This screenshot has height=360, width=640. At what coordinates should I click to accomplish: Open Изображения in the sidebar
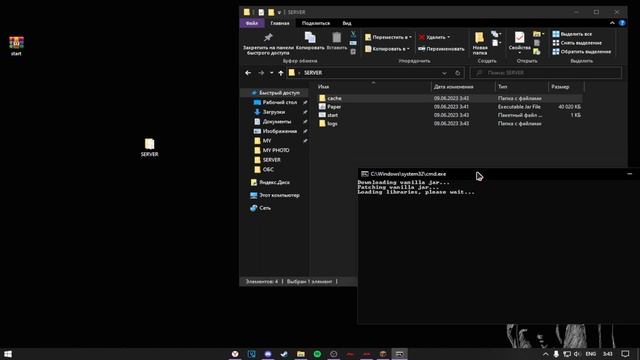pyautogui.click(x=280, y=131)
